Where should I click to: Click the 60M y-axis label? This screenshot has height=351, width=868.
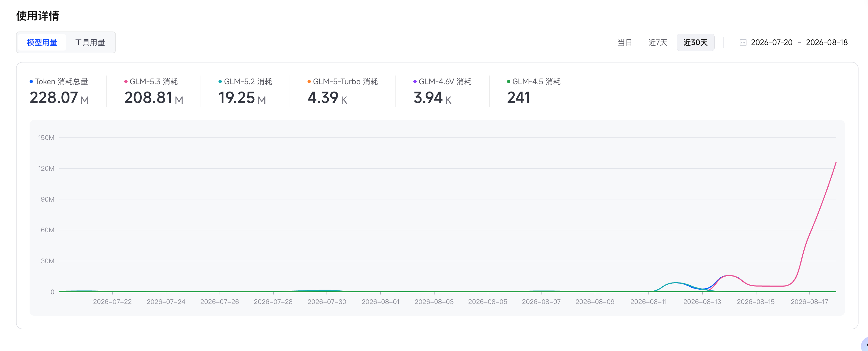[x=47, y=230]
